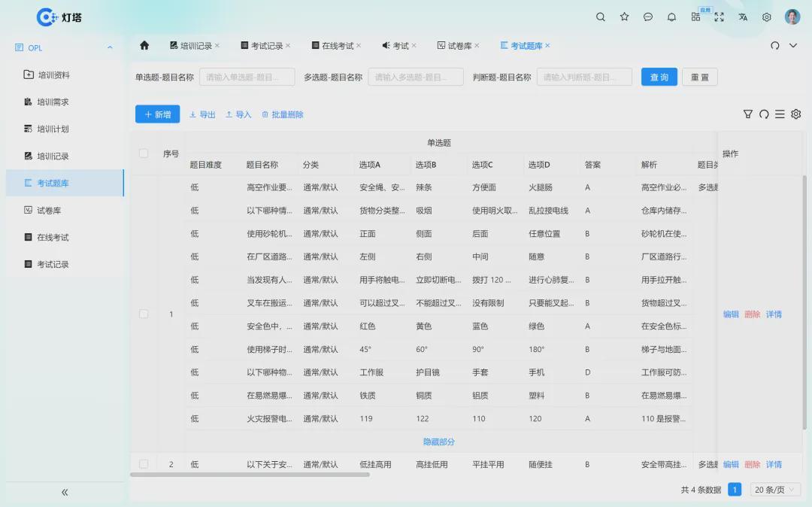Click the vertical table scrollbar
Screen dimensions: 812x507
(x=804, y=302)
